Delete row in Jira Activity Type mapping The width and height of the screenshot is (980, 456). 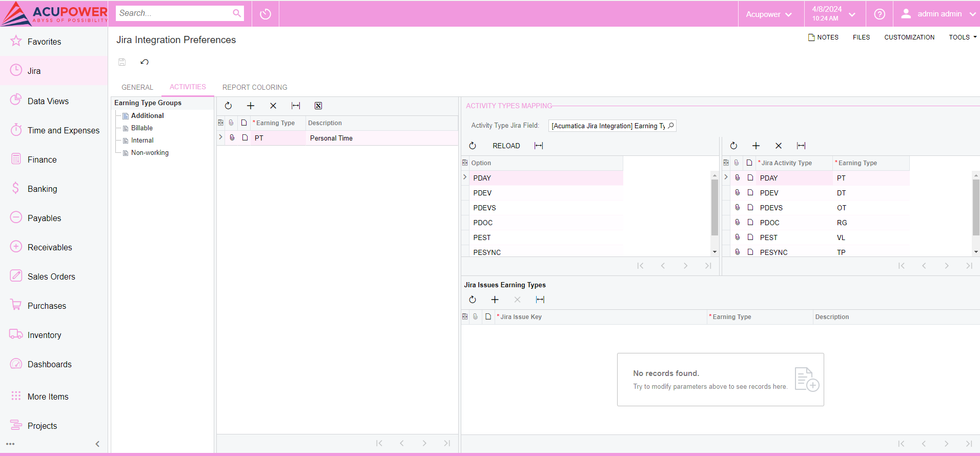(x=779, y=146)
